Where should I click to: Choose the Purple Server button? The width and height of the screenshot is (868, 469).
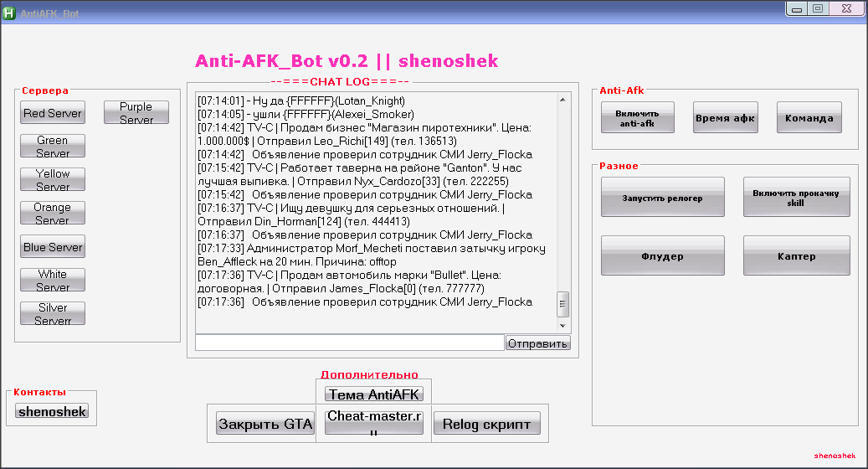pos(136,113)
